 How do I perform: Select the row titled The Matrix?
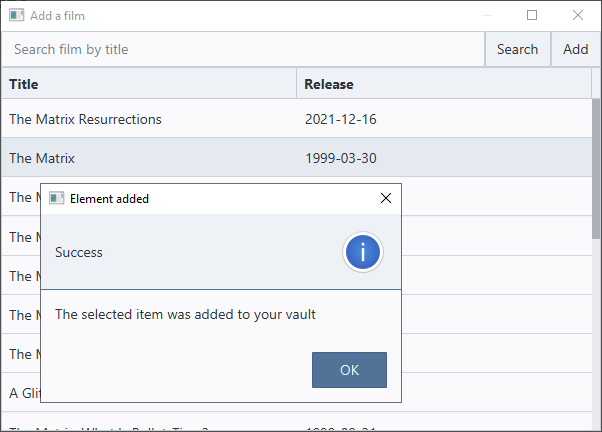click(296, 158)
